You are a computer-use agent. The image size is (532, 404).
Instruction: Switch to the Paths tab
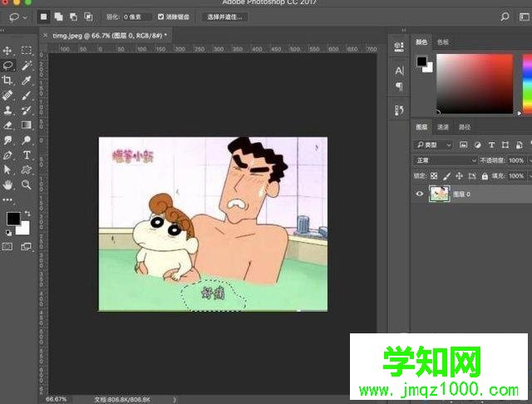465,127
